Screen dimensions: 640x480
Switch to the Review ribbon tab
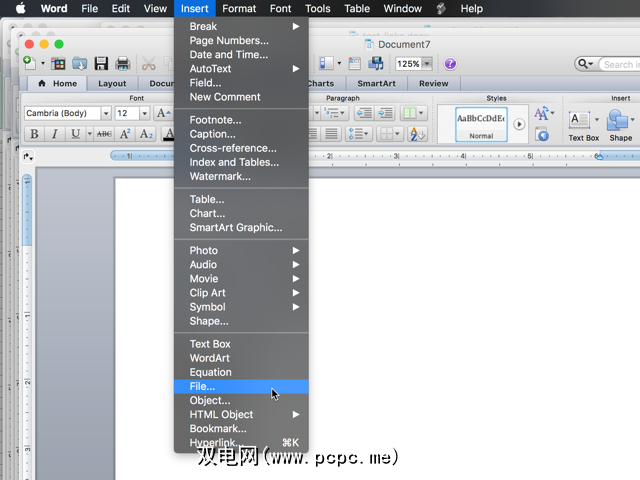click(433, 83)
